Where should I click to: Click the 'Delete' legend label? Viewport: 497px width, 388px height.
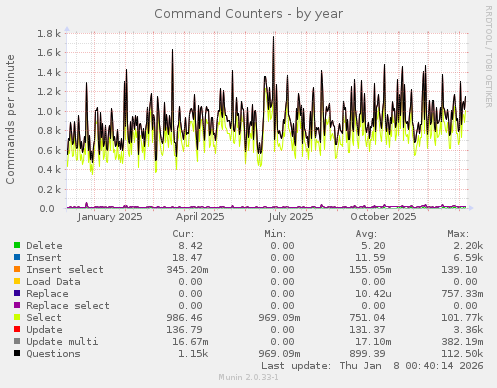pos(44,246)
